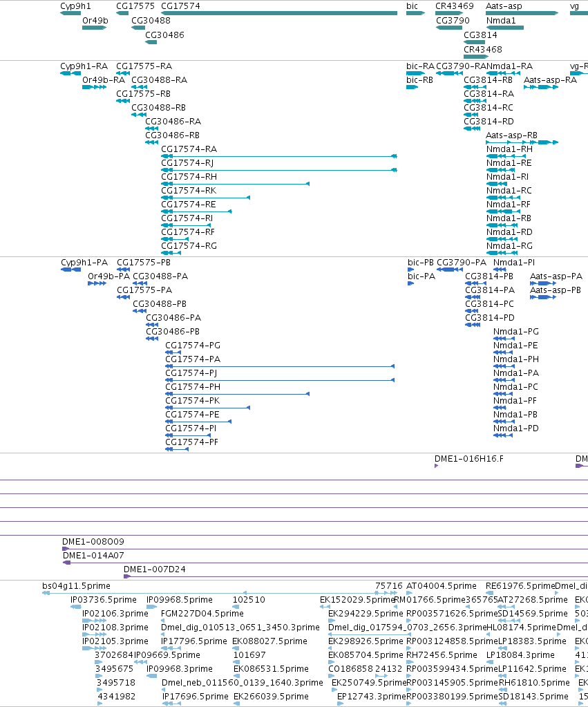Select the CG30488-RB transcript
The width and height of the screenshot is (588, 707).
(x=139, y=115)
